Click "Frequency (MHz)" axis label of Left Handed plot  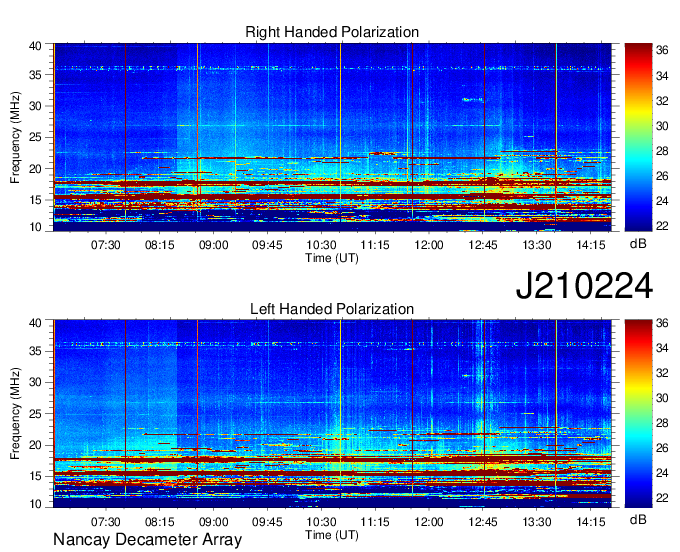[15, 414]
